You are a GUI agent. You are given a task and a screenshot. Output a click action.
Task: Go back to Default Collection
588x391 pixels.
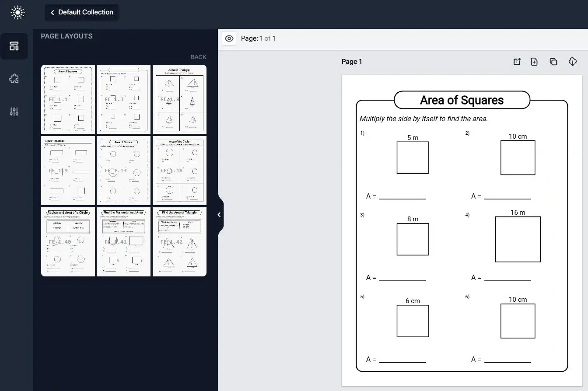click(x=81, y=12)
